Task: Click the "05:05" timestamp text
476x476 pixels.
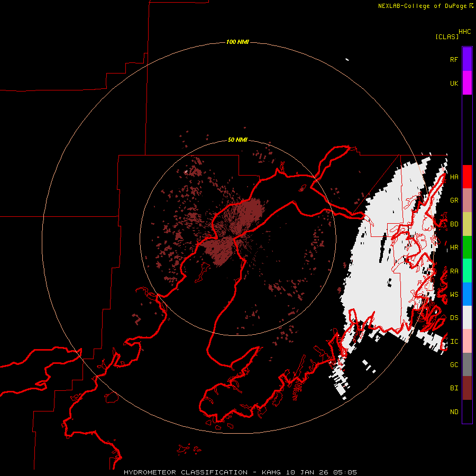Action: (x=345, y=472)
